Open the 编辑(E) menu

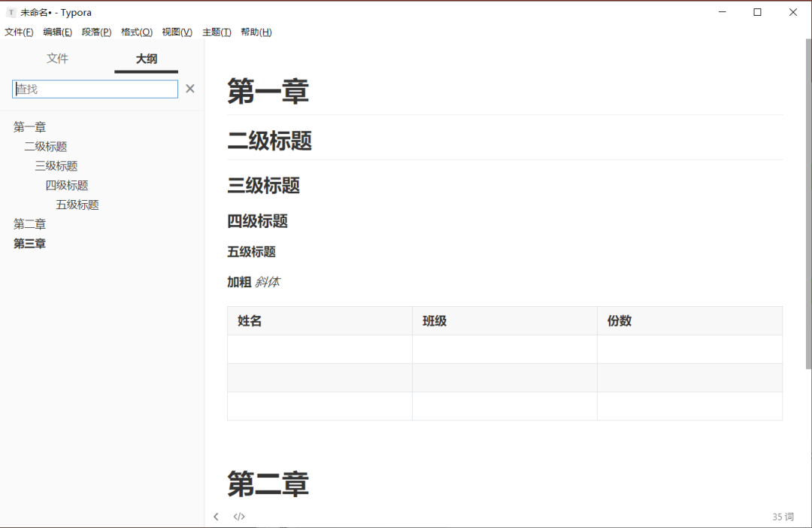coord(57,32)
